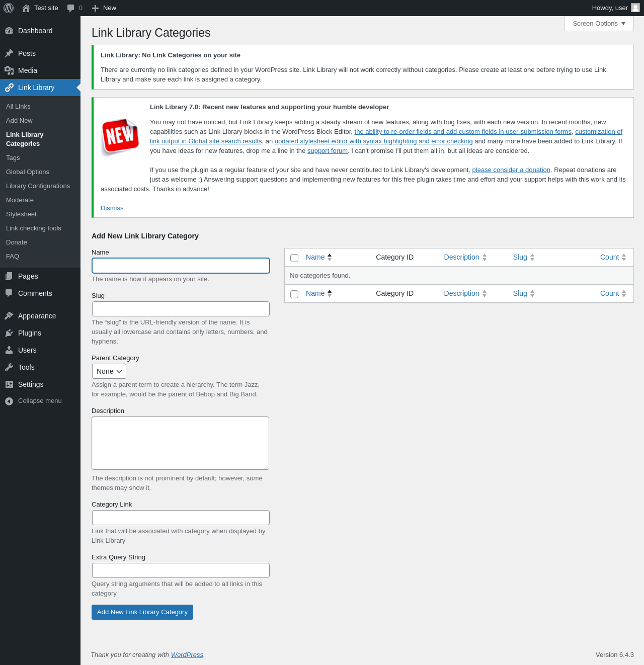This screenshot has height=665, width=644.
Task: Click the Appearance paintbrush icon
Action: (9, 316)
